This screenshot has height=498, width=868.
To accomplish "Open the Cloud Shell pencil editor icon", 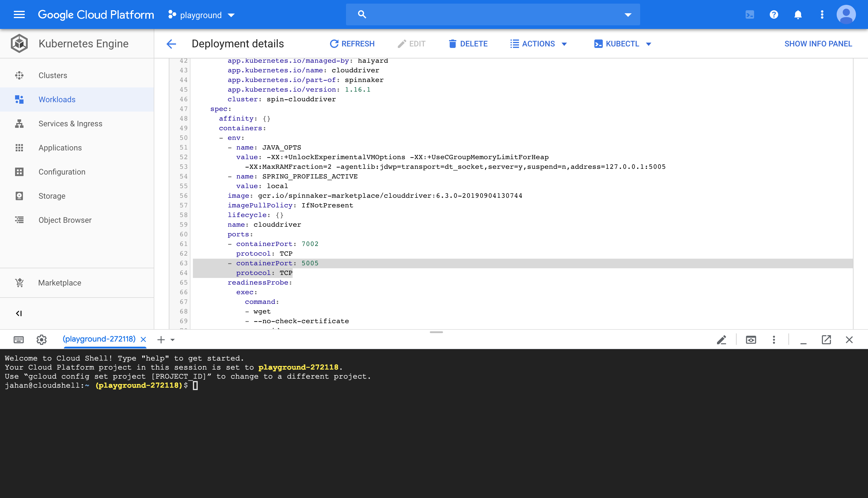I will (x=721, y=340).
